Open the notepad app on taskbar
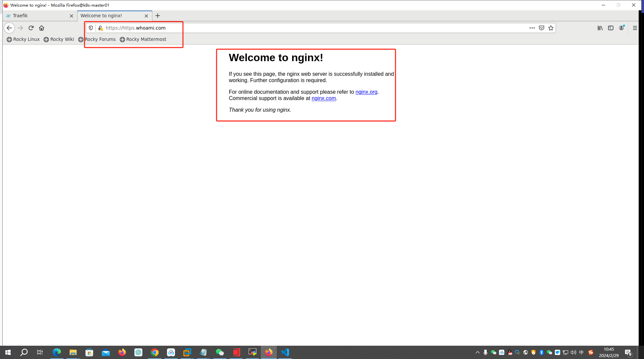Image resolution: width=644 pixels, height=359 pixels. 203,352
